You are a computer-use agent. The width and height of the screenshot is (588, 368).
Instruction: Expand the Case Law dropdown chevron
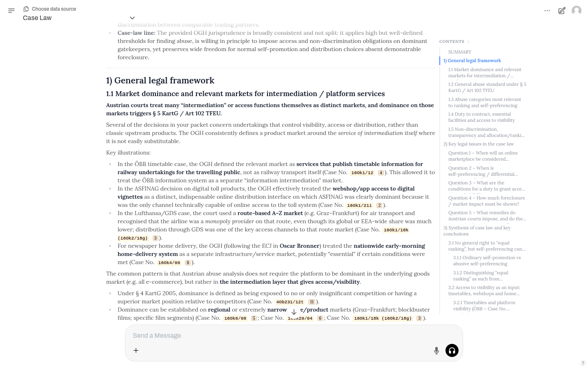tap(132, 18)
